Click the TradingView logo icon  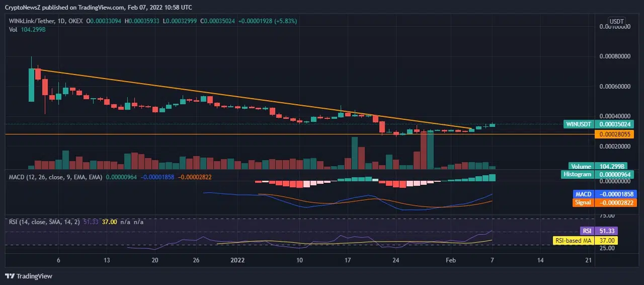(10, 276)
